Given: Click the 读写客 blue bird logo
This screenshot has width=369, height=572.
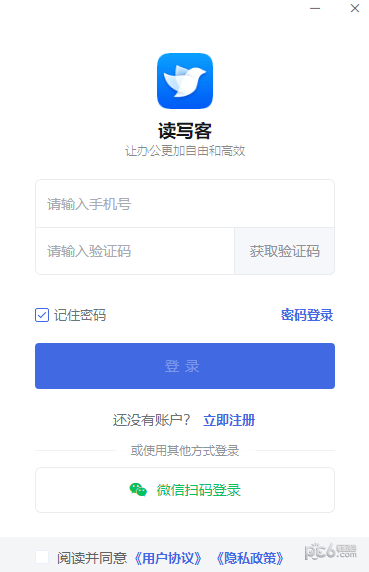Looking at the screenshot, I should pyautogui.click(x=185, y=81).
